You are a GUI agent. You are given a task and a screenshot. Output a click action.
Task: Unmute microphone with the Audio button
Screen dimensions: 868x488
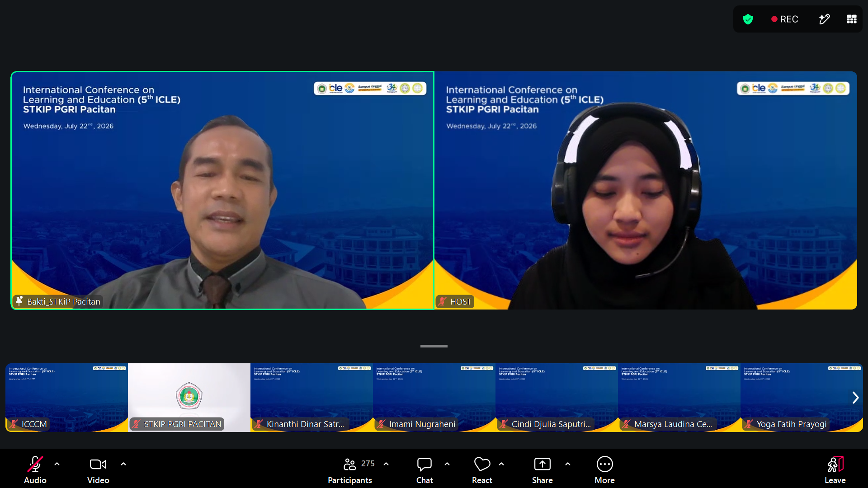(x=35, y=470)
